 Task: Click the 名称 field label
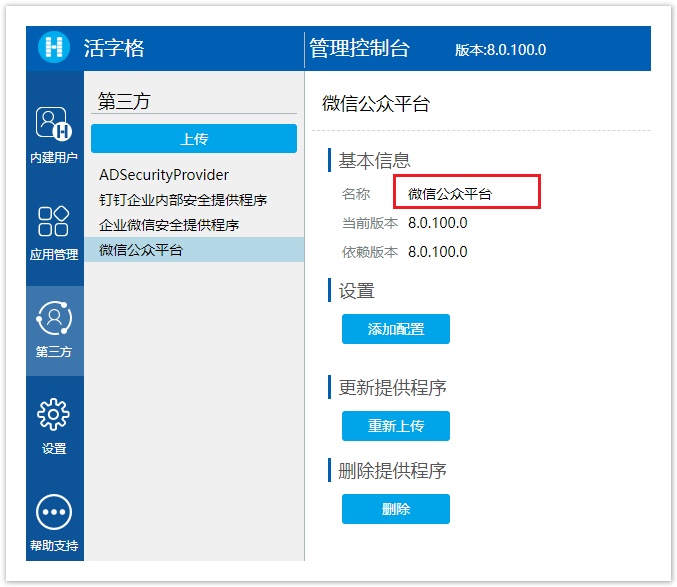coord(356,194)
